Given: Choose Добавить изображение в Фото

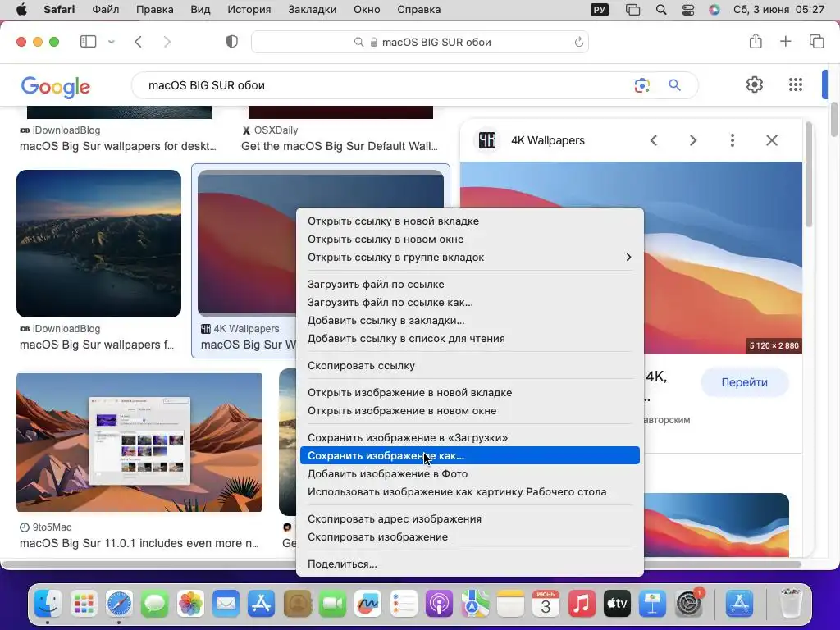Looking at the screenshot, I should (x=469, y=473).
